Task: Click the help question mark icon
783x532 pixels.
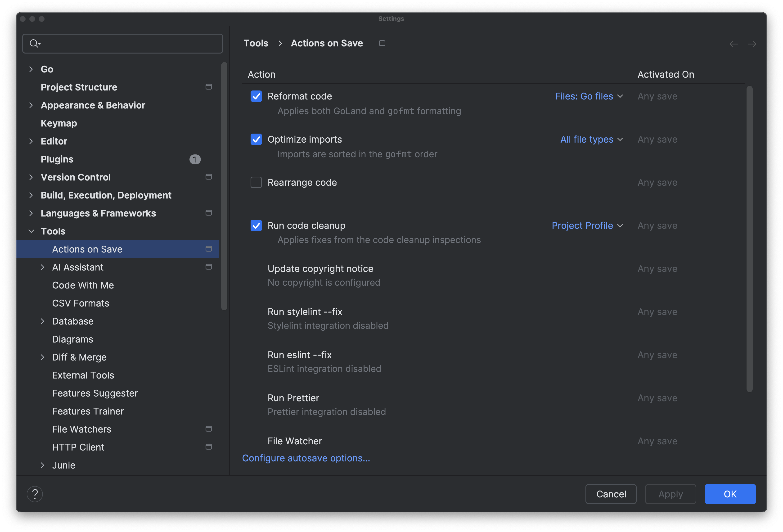Action: pyautogui.click(x=35, y=494)
